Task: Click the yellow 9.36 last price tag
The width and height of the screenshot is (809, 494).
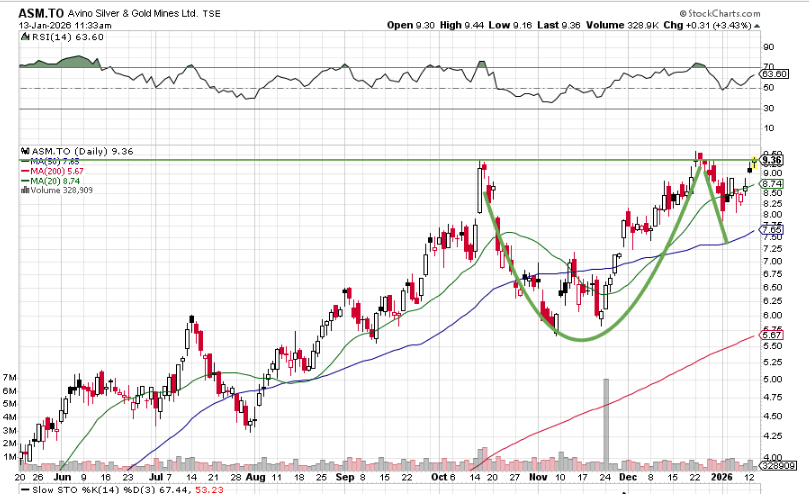Action: [x=772, y=160]
